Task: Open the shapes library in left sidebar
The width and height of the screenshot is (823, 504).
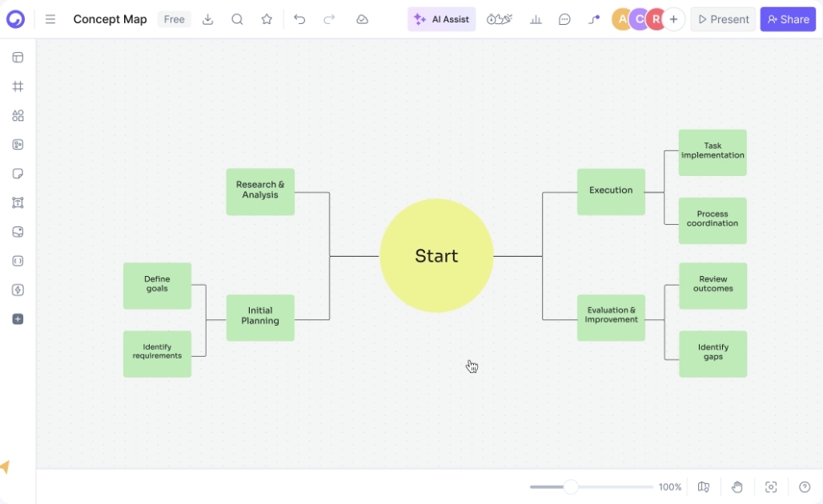Action: coord(18,115)
